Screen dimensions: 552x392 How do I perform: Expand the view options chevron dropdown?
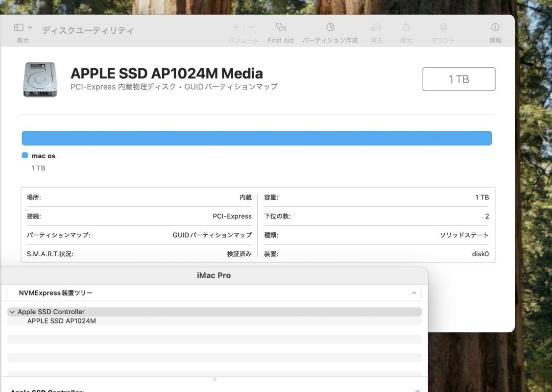pos(30,27)
